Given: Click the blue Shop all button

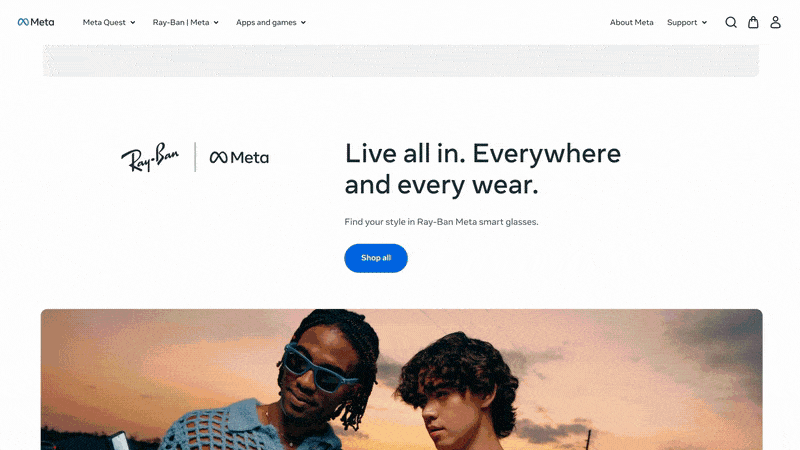Looking at the screenshot, I should [x=376, y=258].
